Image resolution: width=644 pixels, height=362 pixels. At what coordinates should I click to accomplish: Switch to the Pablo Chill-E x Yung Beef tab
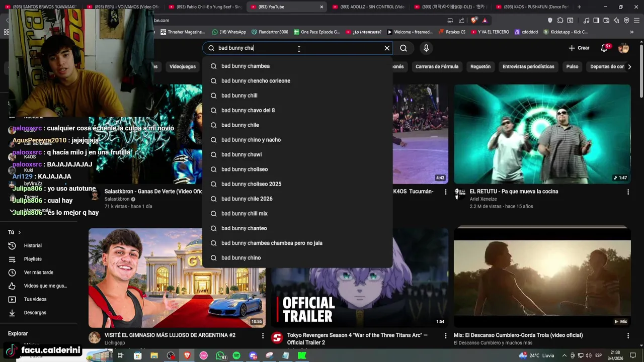click(205, 7)
